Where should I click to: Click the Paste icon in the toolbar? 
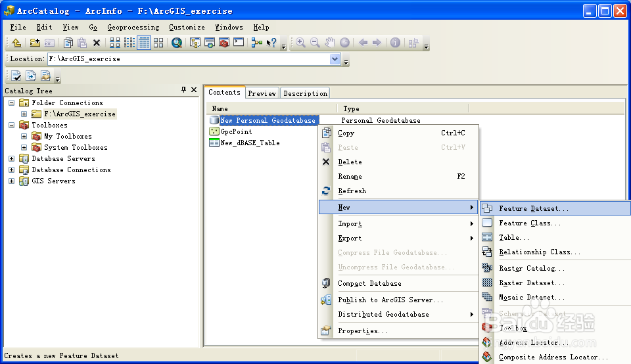pyautogui.click(x=82, y=43)
